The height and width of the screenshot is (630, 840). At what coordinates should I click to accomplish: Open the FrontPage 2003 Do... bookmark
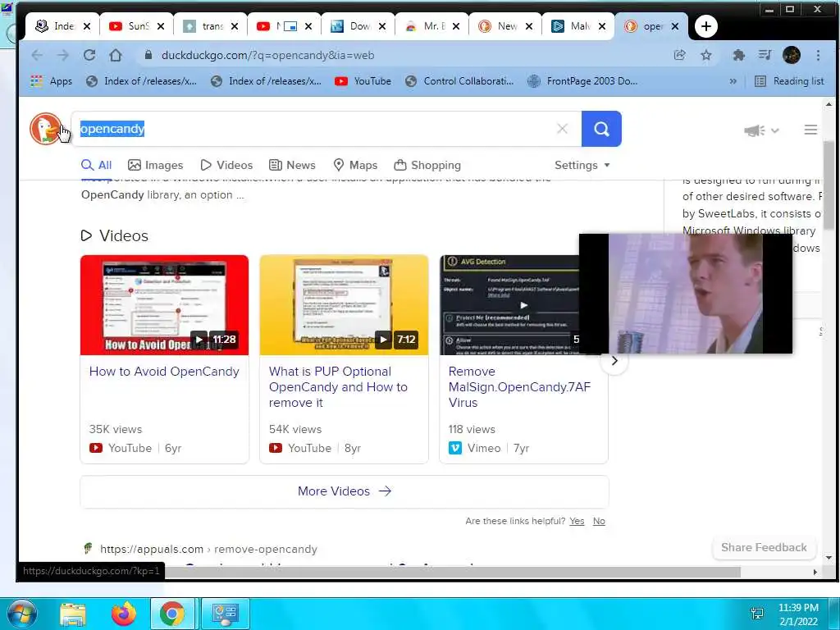583,81
